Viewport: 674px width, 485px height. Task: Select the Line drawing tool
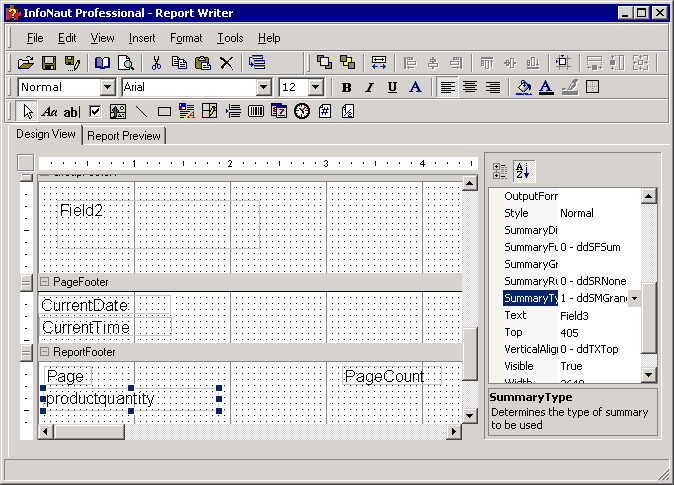[141, 111]
